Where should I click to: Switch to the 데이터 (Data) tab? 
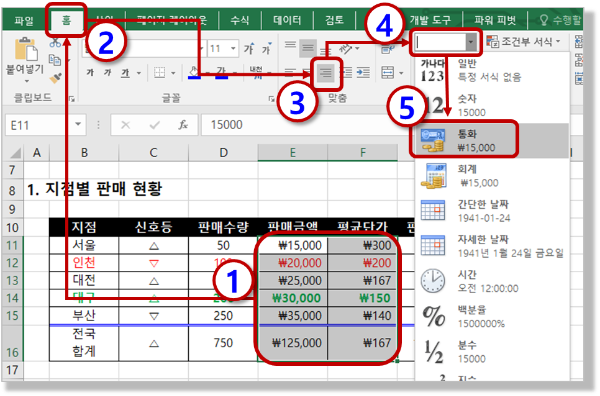[287, 20]
